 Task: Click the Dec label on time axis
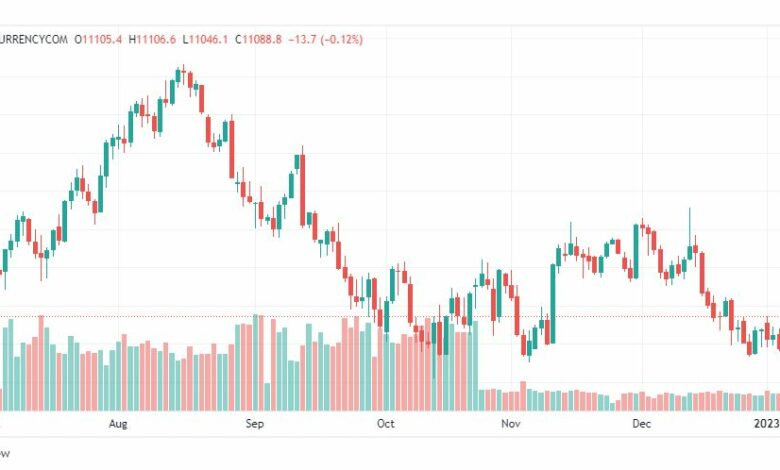(x=641, y=424)
